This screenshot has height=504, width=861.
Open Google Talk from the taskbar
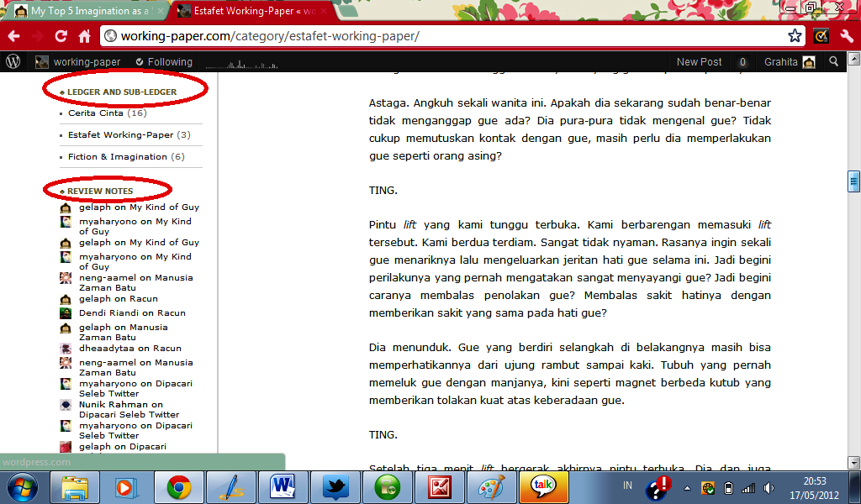542,487
